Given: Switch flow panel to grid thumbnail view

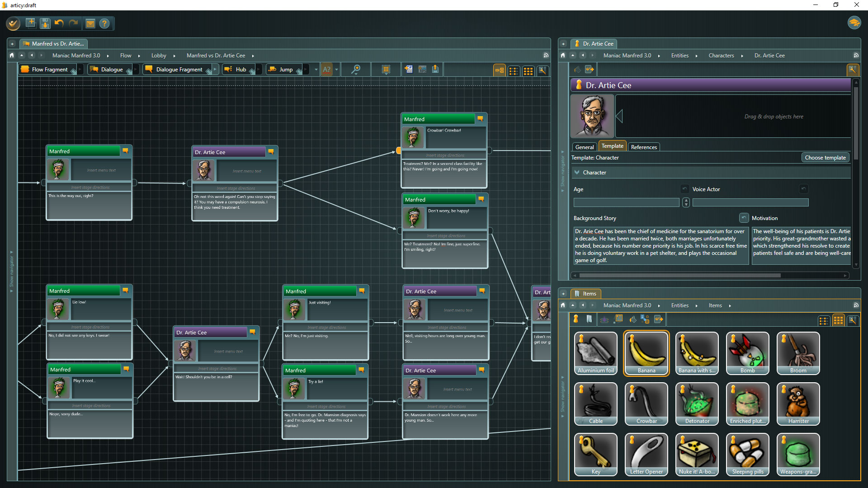Looking at the screenshot, I should pos(528,71).
